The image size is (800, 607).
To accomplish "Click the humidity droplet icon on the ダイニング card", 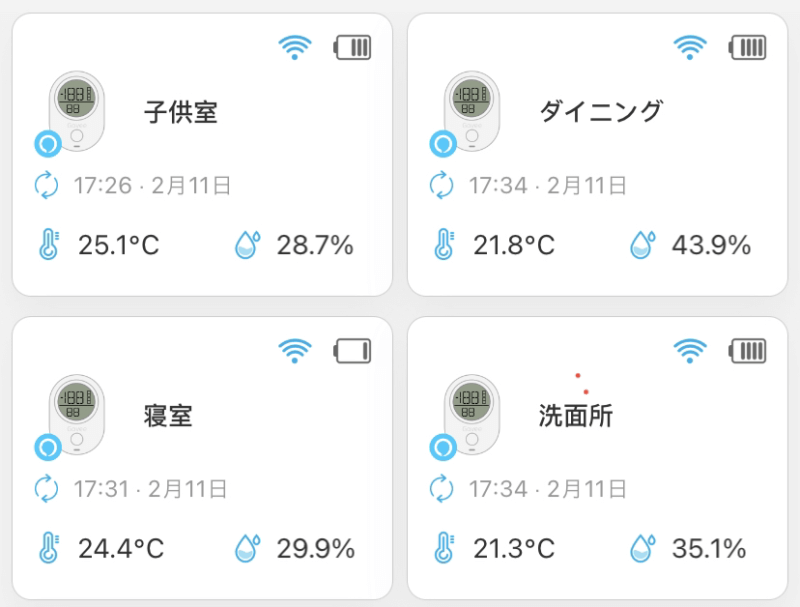I will tap(641, 244).
